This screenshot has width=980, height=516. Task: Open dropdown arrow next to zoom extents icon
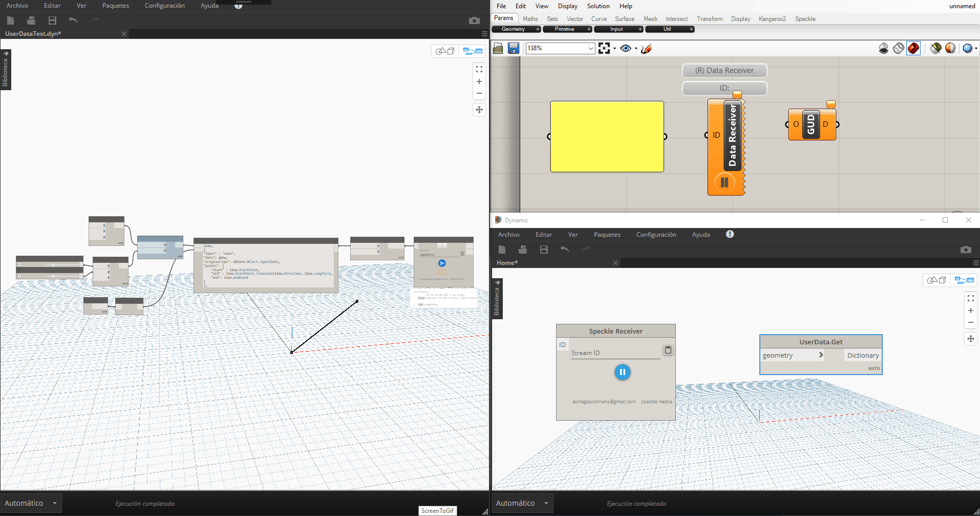point(614,49)
